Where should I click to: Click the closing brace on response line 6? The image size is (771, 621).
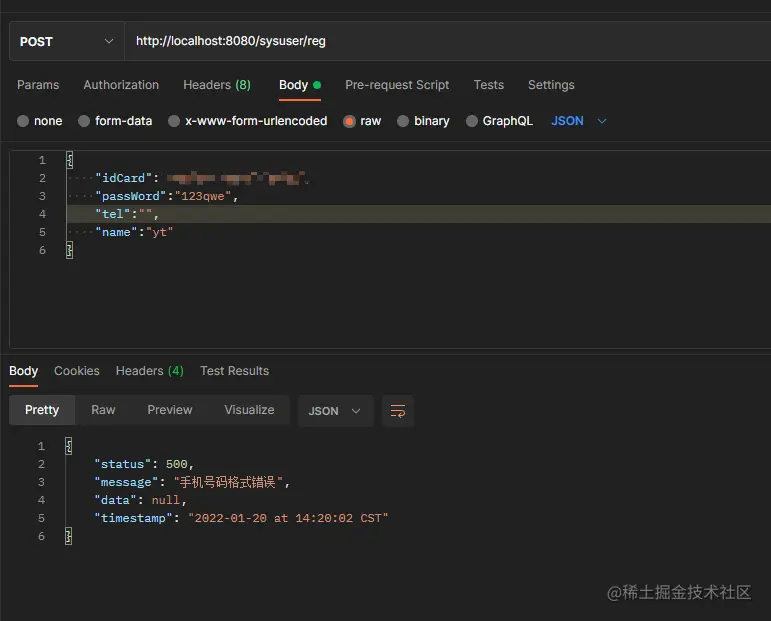click(x=68, y=536)
